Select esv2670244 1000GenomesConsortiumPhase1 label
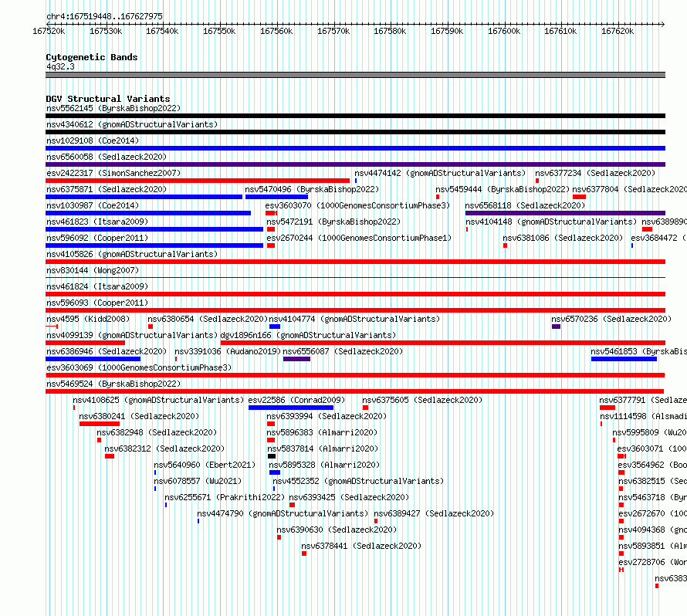The width and height of the screenshot is (687, 616). [x=359, y=238]
